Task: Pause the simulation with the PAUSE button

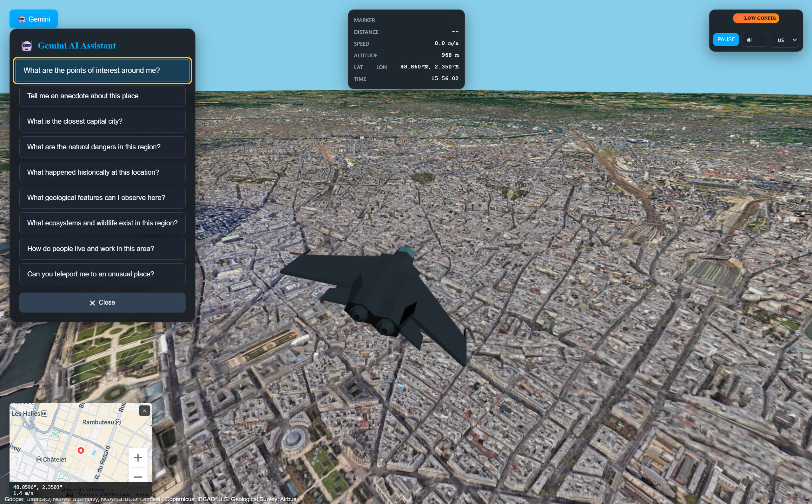Action: (726, 39)
